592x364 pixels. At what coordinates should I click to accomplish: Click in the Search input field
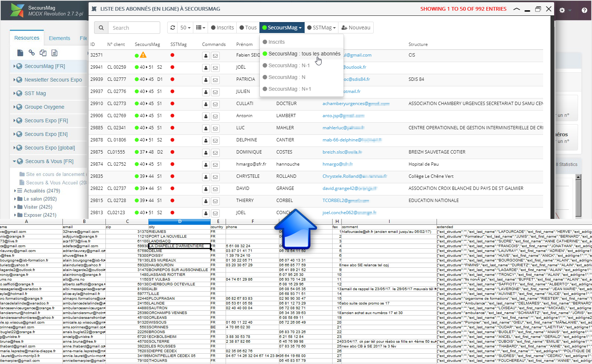134,28
